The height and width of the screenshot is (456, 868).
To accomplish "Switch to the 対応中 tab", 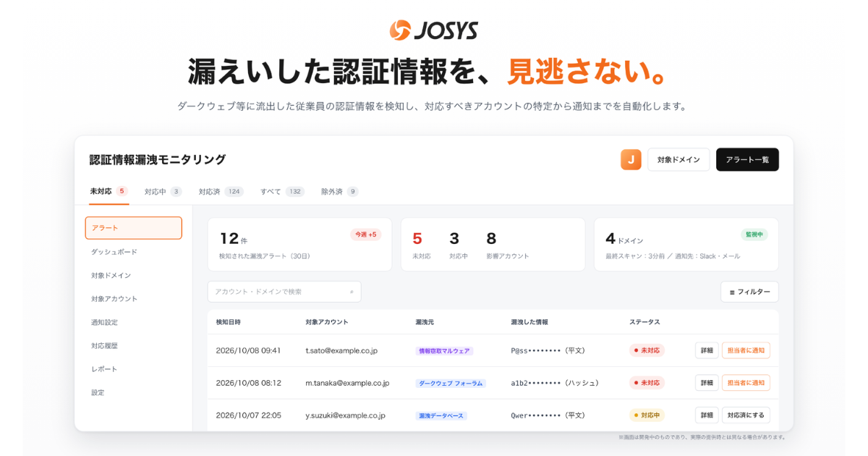I will (163, 192).
